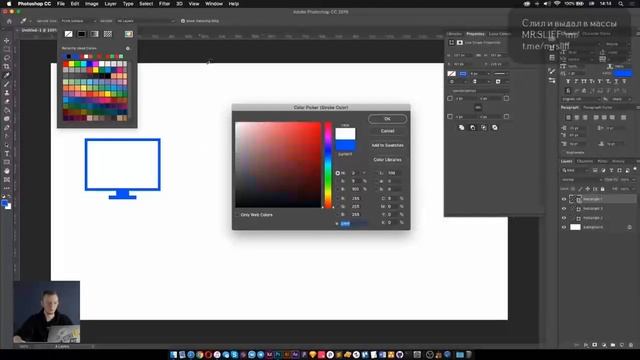
Task: Click the blue Character color swatch
Action: (x=622, y=73)
